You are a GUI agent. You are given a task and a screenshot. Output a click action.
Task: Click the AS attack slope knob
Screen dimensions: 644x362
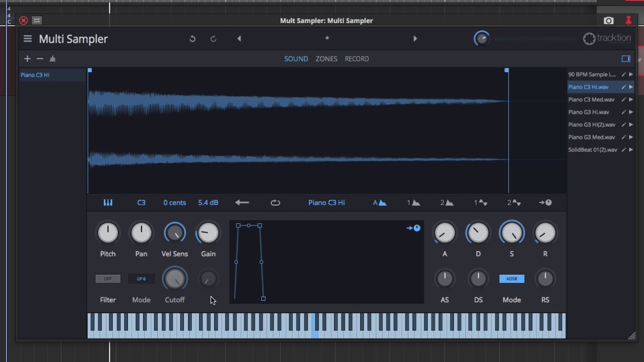445,279
